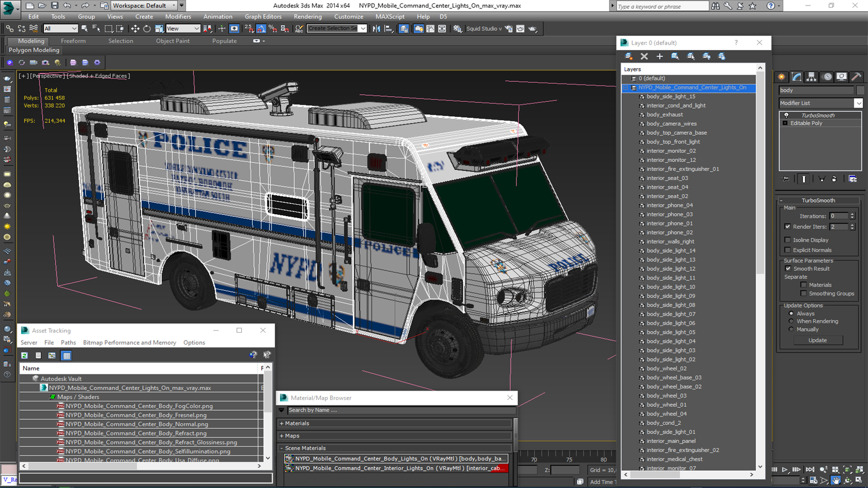Add selected objects to layer (plus)

pyautogui.click(x=660, y=56)
